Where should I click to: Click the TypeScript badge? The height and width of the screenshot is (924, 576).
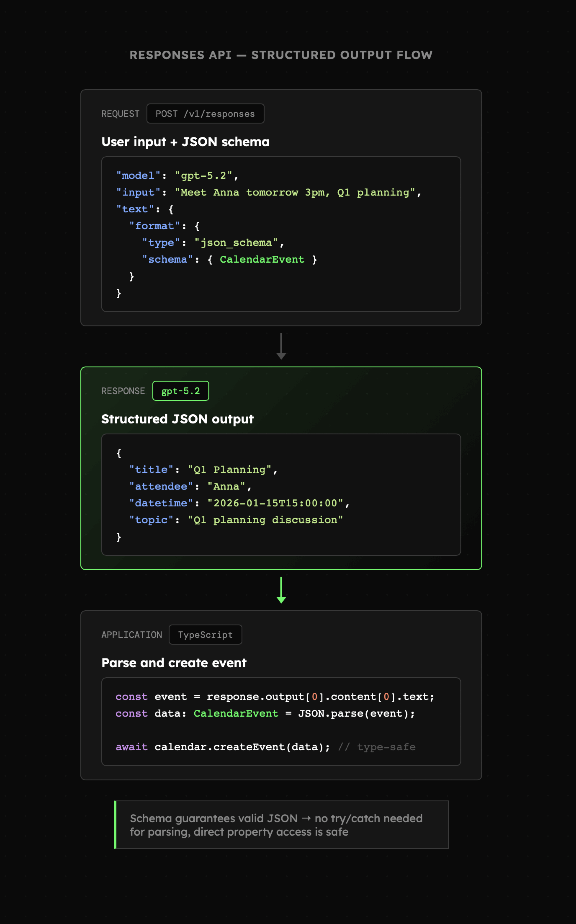click(x=205, y=635)
